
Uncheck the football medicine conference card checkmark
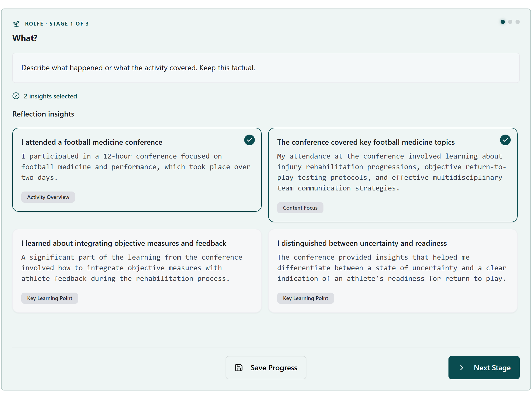[x=249, y=140]
